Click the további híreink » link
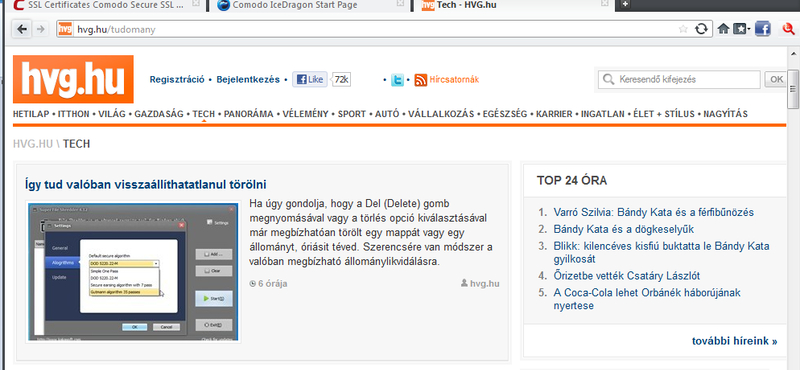The image size is (800, 370). (735, 341)
